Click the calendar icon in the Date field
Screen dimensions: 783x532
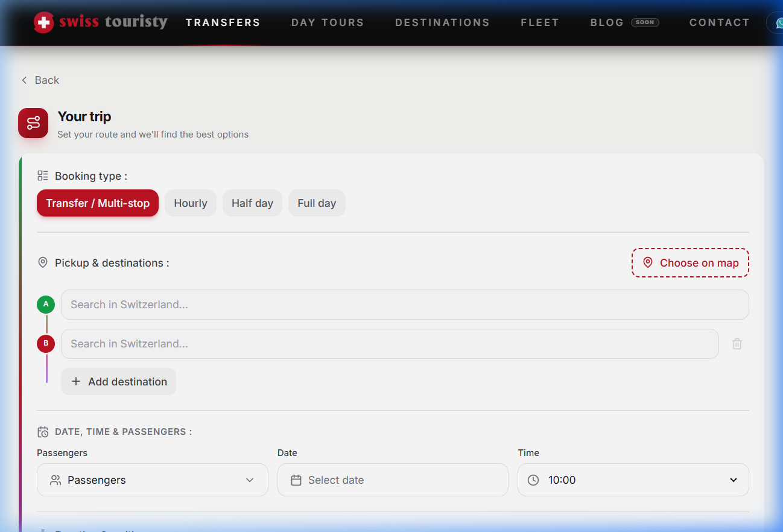coord(296,480)
